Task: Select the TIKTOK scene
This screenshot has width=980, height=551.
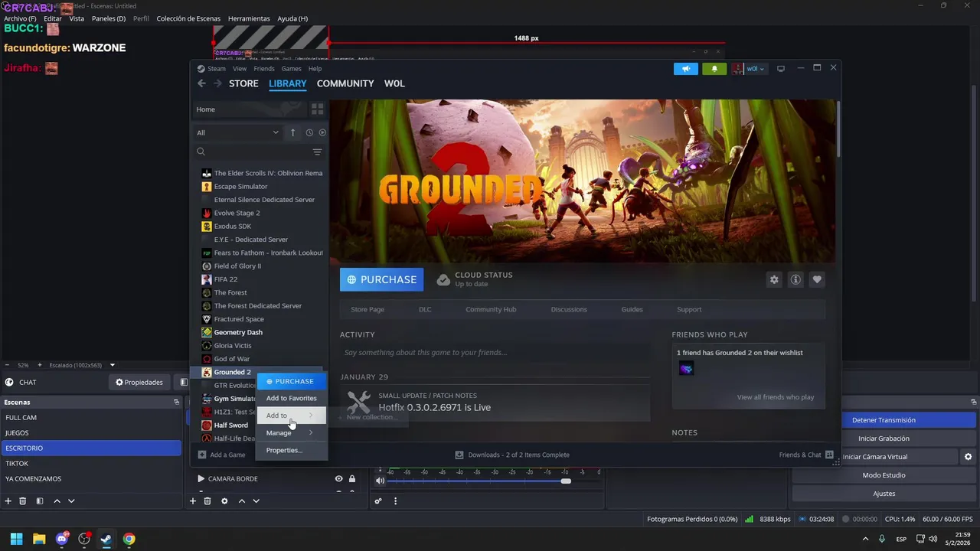Action: [91, 464]
